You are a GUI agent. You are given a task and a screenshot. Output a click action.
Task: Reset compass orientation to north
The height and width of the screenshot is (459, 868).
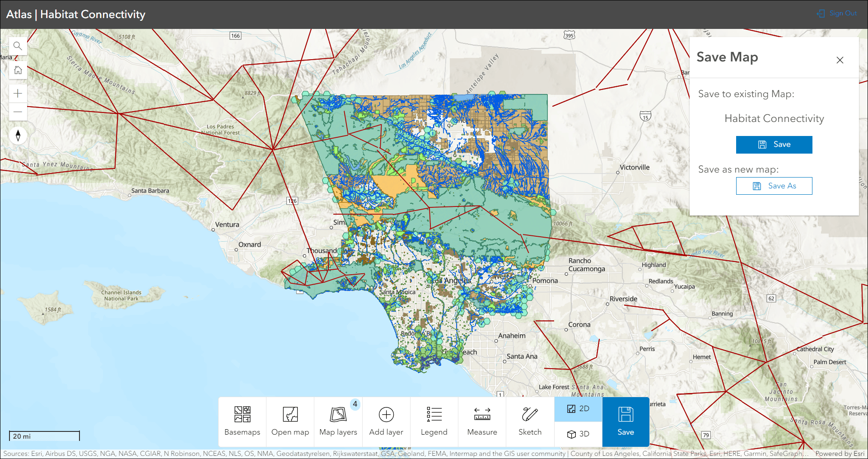(18, 136)
